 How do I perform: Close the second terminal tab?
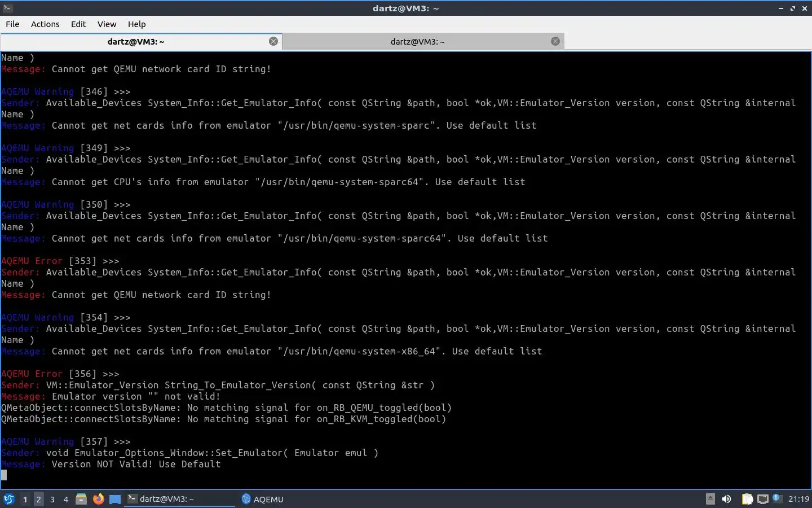[x=555, y=41]
